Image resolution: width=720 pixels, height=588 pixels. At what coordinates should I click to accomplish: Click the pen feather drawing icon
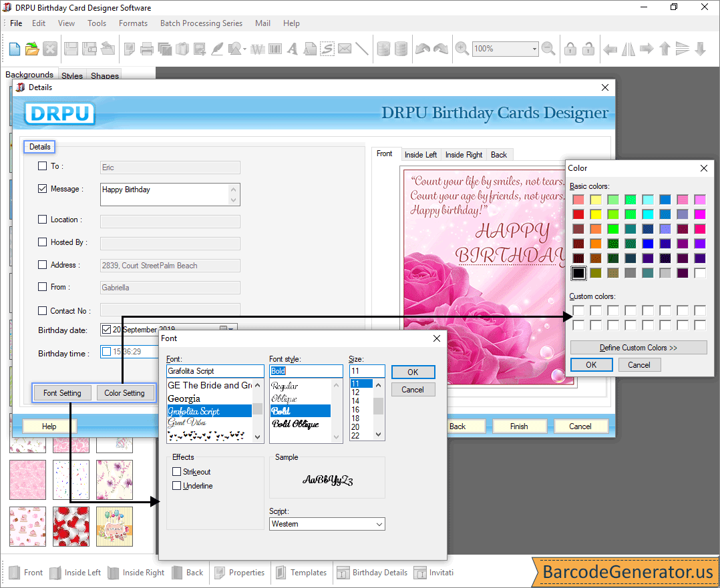[x=217, y=49]
